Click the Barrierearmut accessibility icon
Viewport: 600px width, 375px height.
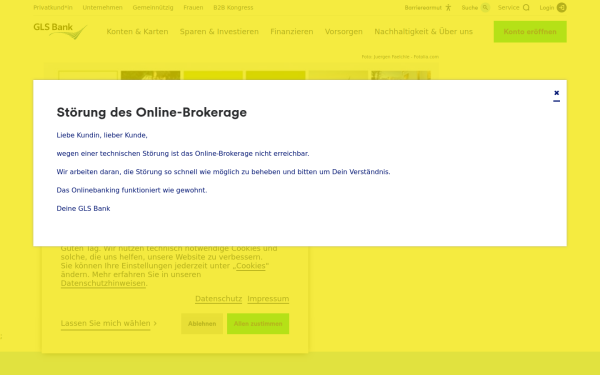[448, 8]
